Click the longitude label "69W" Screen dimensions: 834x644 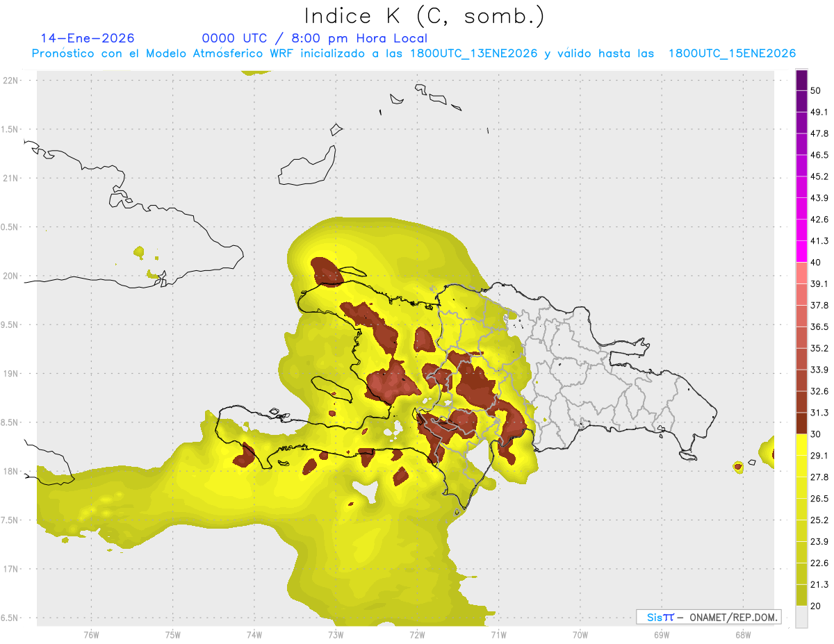[x=662, y=634]
